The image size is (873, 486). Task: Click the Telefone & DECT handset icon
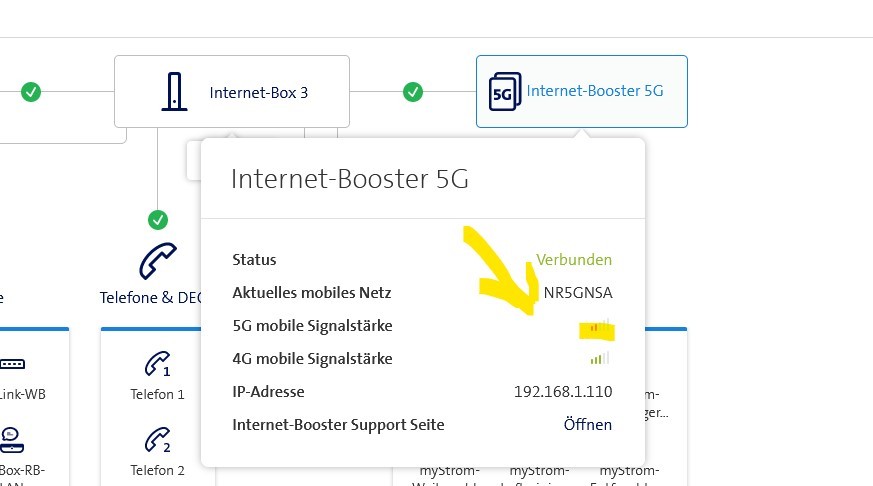(157, 261)
